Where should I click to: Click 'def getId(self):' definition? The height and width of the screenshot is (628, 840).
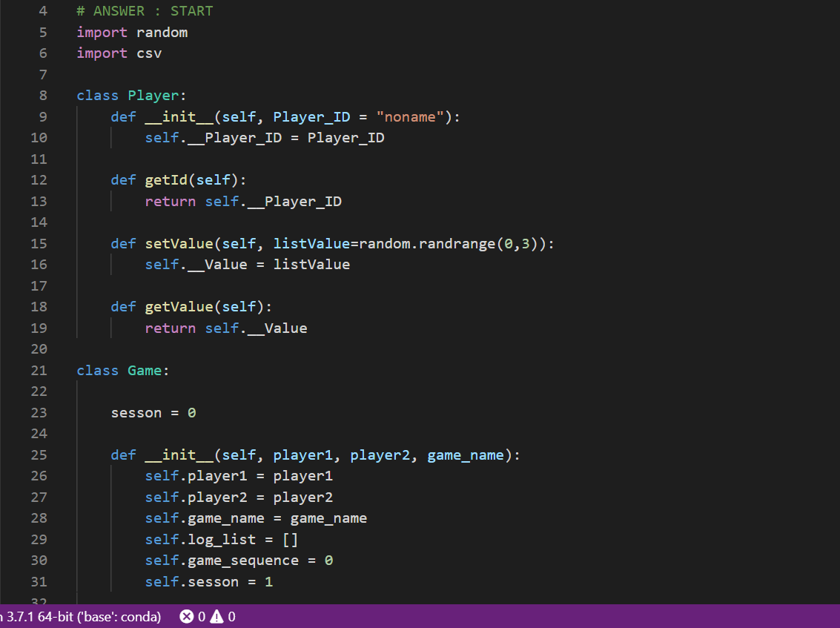coord(179,180)
